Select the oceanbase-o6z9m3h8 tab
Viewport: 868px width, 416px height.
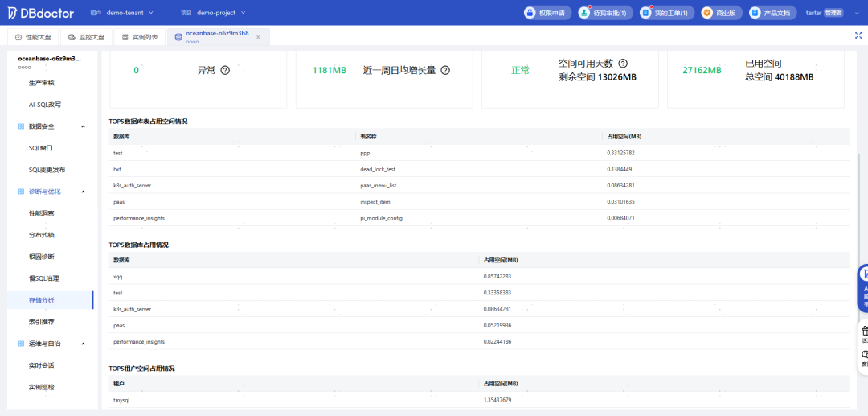point(218,36)
